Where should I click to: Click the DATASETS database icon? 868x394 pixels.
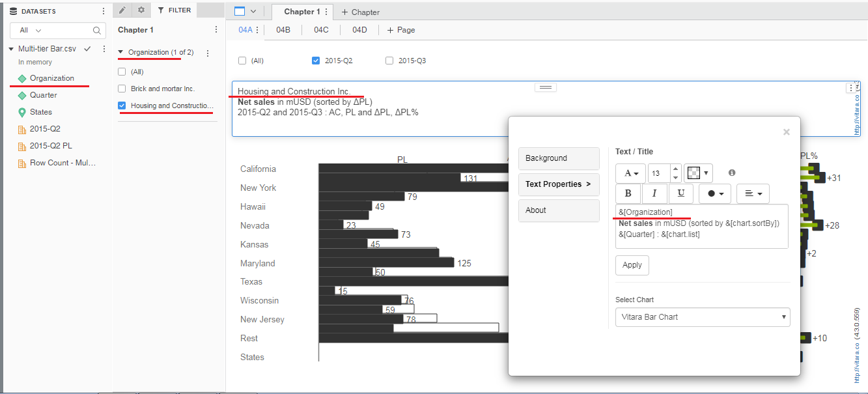pyautogui.click(x=13, y=11)
